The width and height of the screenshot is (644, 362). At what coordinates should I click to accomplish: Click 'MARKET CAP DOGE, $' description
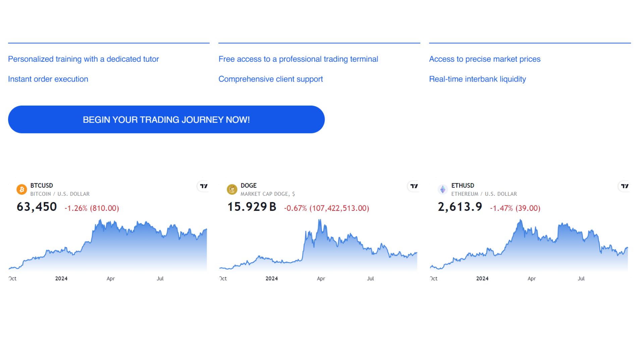[x=268, y=194]
